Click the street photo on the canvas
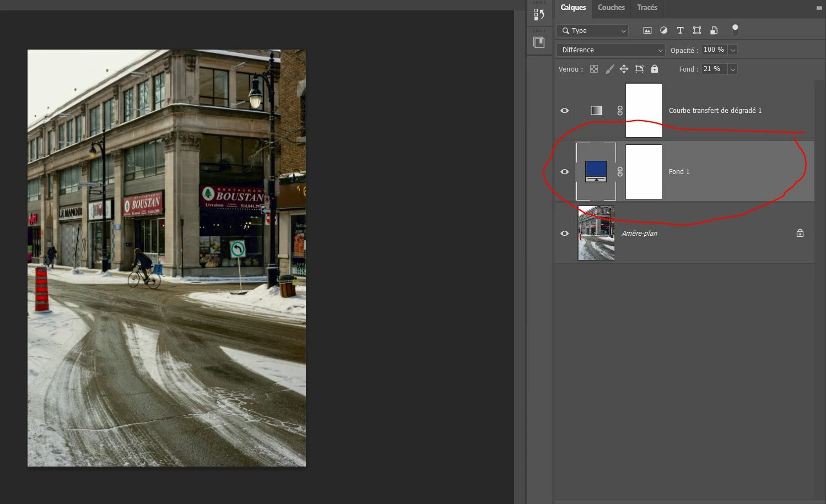The image size is (826, 504). tap(166, 258)
